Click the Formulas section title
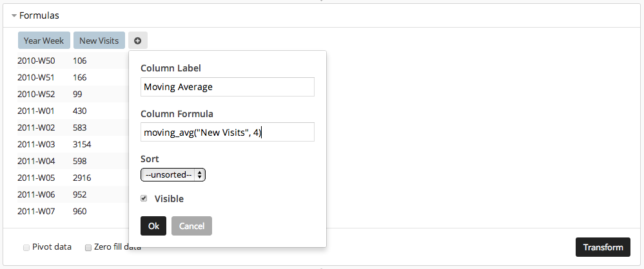 tap(39, 15)
